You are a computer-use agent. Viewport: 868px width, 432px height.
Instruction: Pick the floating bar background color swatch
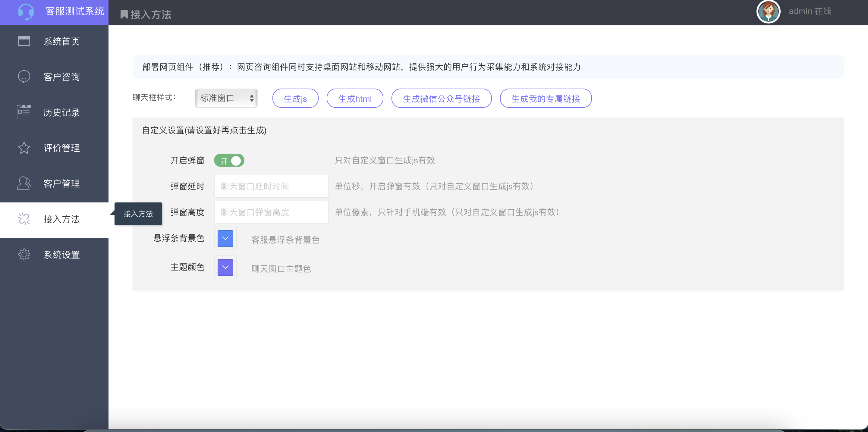click(x=225, y=238)
